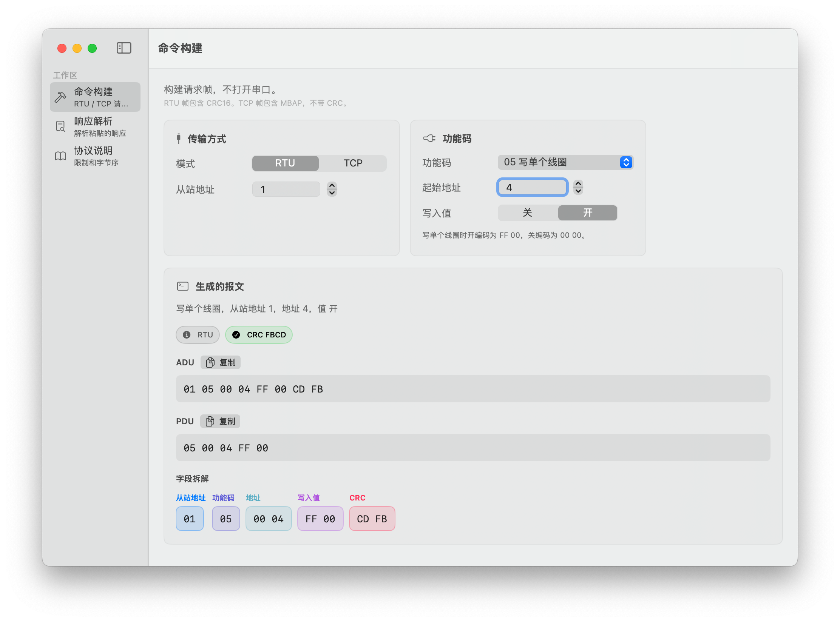Copy the PDU with the 复制 button
Viewport: 840px width, 622px height.
coord(220,421)
